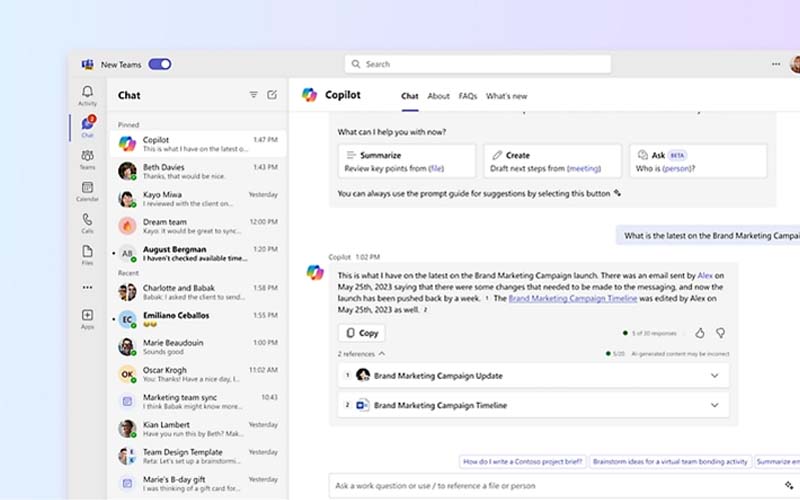Open Apps in the left sidebar
The height and width of the screenshot is (500, 800).
87,318
